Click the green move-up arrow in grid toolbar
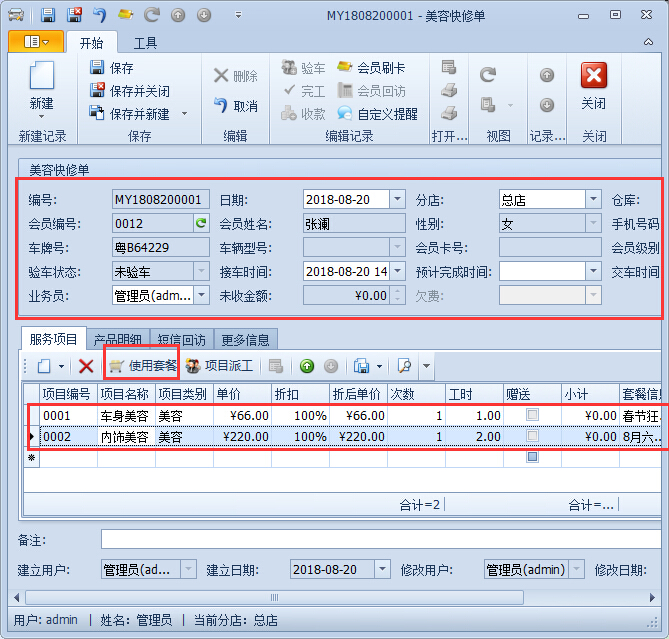 point(307,367)
